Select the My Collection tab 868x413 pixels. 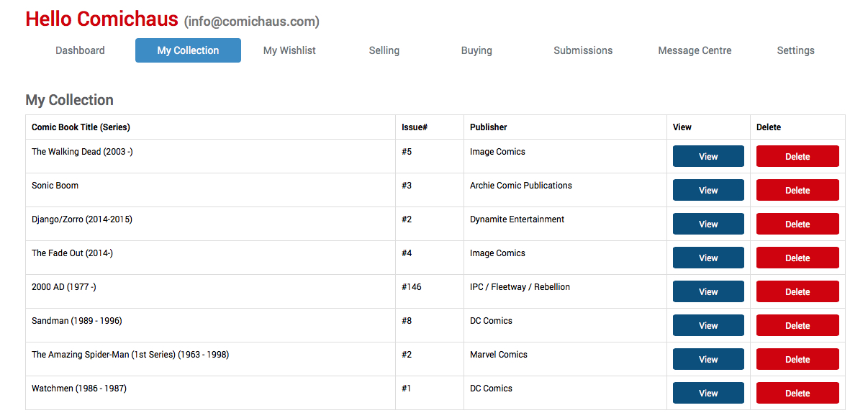188,50
